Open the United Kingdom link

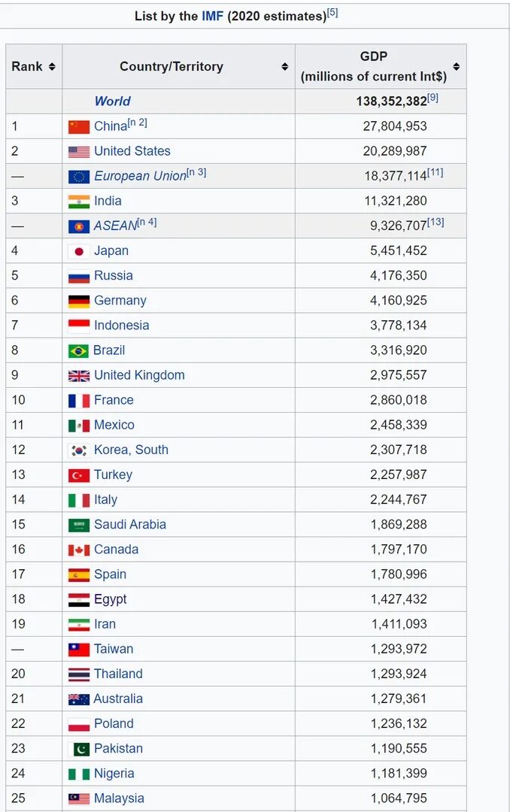point(139,375)
